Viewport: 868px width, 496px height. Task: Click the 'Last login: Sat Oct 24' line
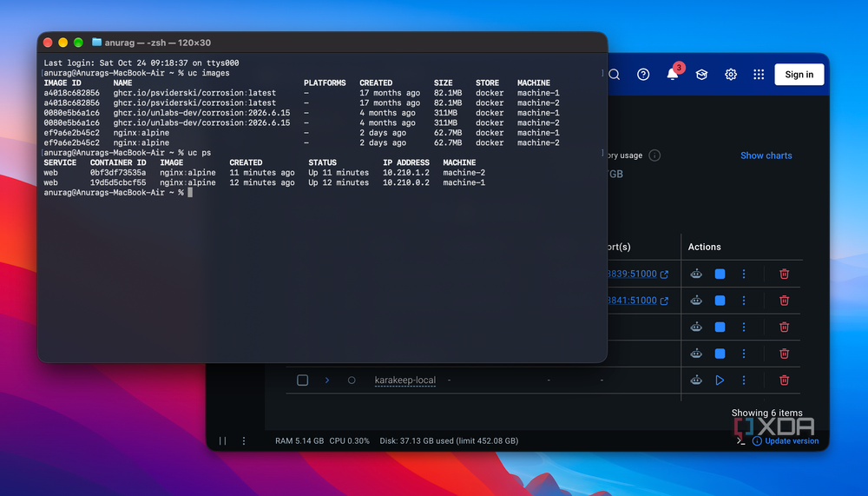coord(141,63)
